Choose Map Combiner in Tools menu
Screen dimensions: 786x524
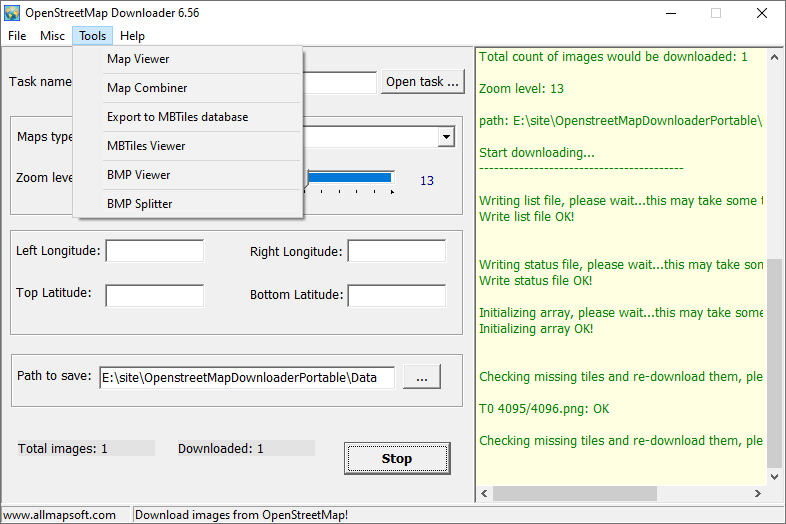[x=188, y=88]
